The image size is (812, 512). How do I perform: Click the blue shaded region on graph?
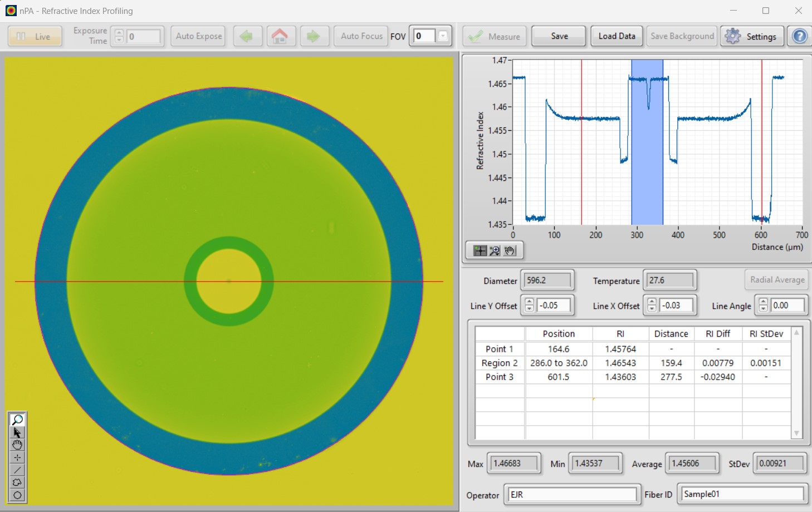647,142
